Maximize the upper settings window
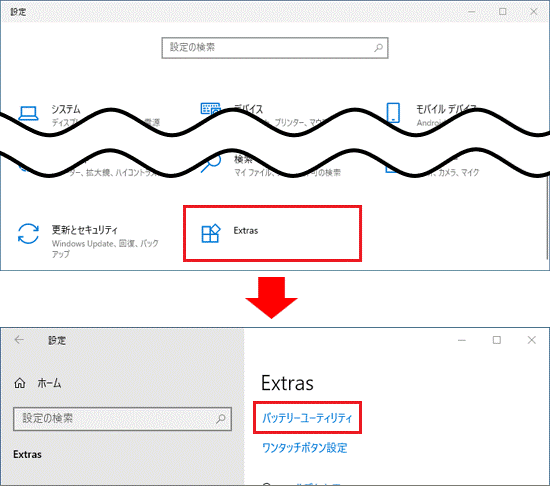The width and height of the screenshot is (550, 486). click(x=502, y=12)
